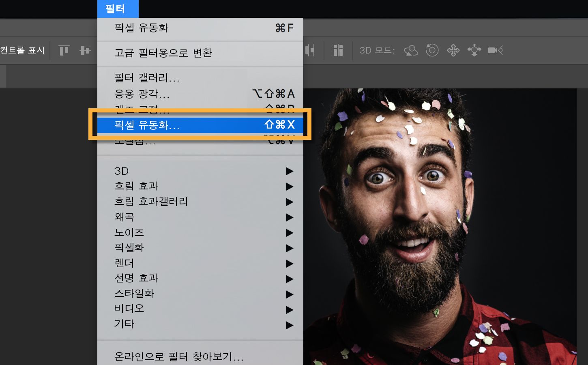
Task: Select the 3D orbit camera icon
Action: 411,50
